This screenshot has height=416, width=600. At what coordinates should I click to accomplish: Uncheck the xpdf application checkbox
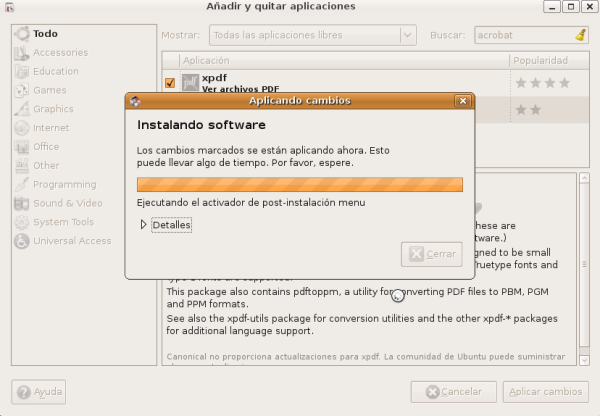[x=170, y=83]
